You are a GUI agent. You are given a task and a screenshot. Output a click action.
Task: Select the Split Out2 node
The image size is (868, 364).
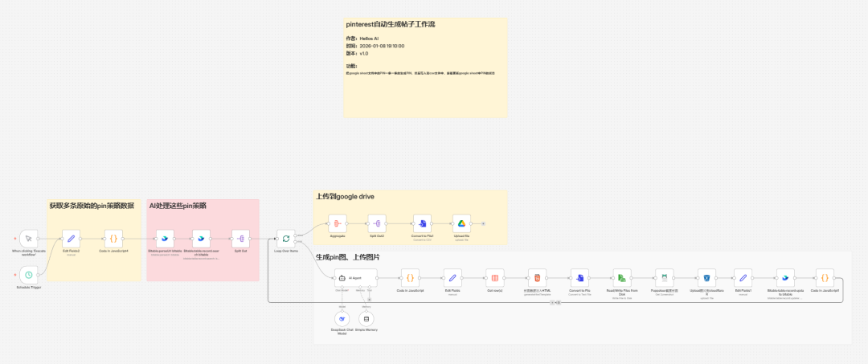click(379, 223)
